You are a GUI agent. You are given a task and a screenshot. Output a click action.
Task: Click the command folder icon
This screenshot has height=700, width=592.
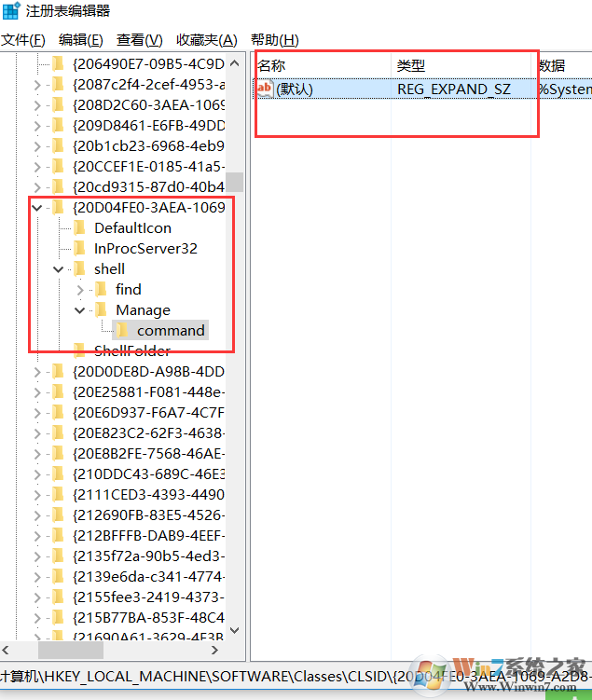coord(122,331)
